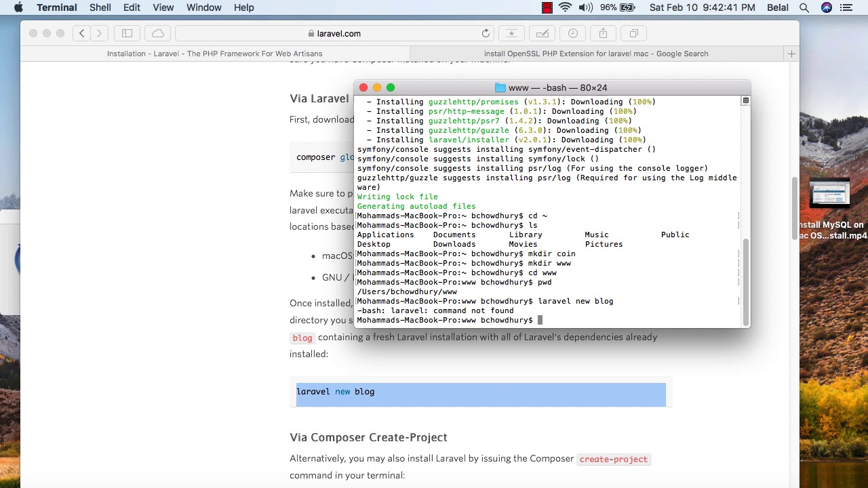Click the Terminal vertical scrollbar thumb
The height and width of the screenshot is (488, 868).
745,281
